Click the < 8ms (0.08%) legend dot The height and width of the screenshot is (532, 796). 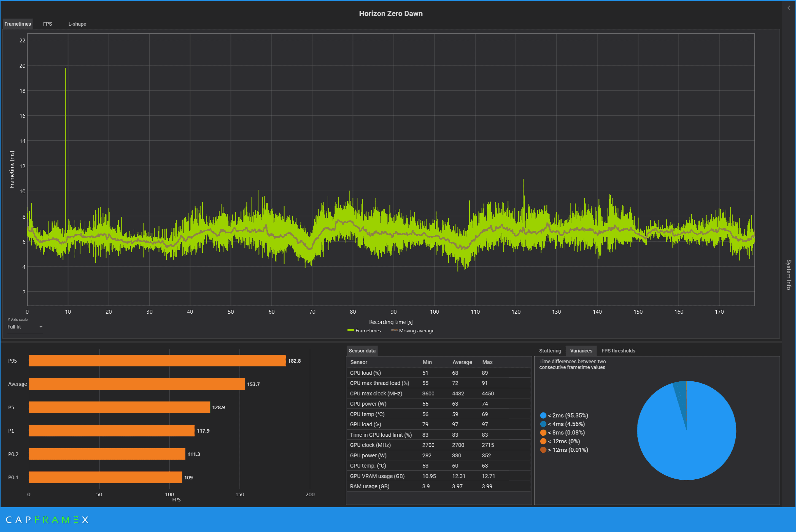(543, 433)
